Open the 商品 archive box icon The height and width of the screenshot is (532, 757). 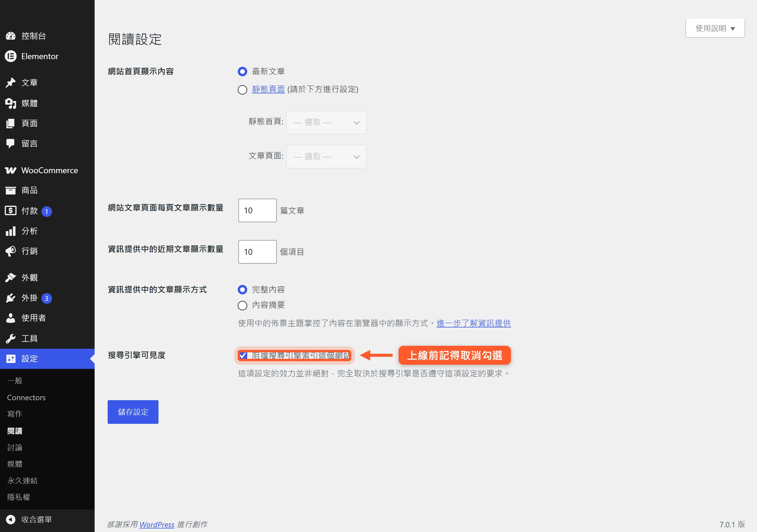click(x=11, y=191)
